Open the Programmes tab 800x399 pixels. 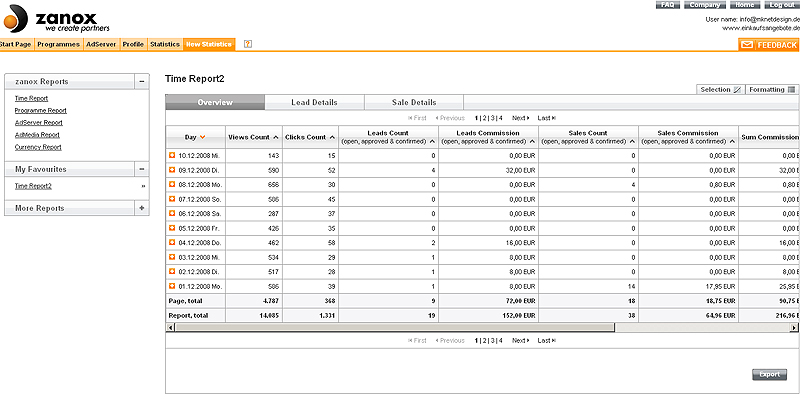click(x=59, y=44)
